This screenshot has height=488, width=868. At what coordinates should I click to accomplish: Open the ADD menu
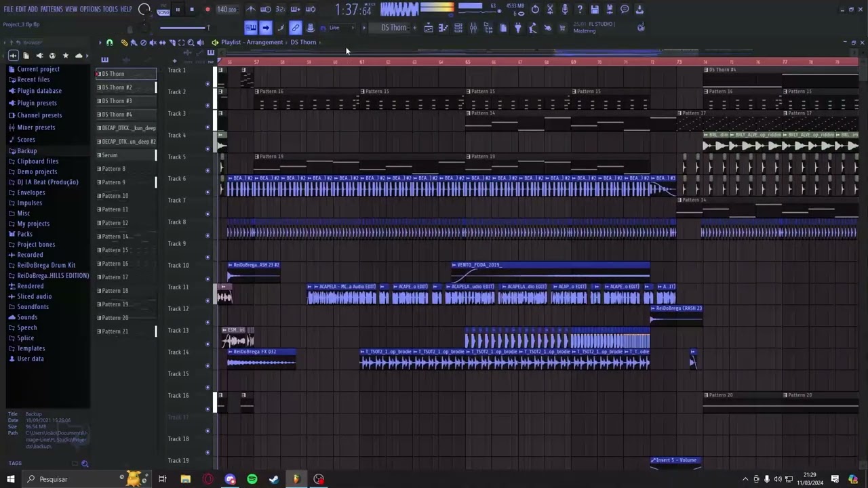point(33,9)
